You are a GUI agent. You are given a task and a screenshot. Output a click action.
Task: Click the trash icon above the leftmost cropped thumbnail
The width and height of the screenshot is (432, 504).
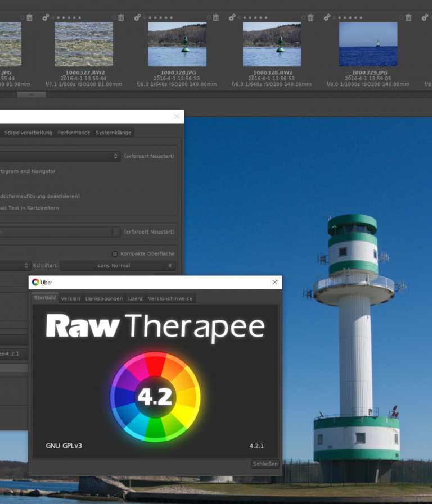pos(29,17)
